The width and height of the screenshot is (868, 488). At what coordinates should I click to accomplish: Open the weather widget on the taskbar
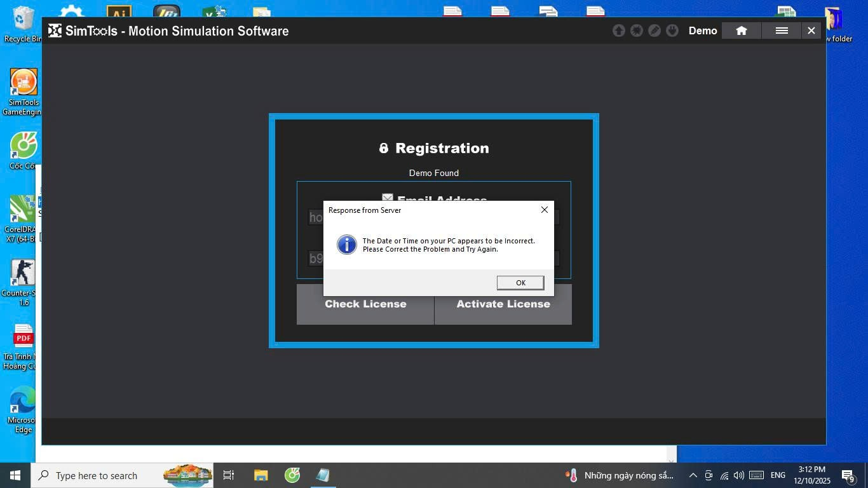click(x=620, y=475)
